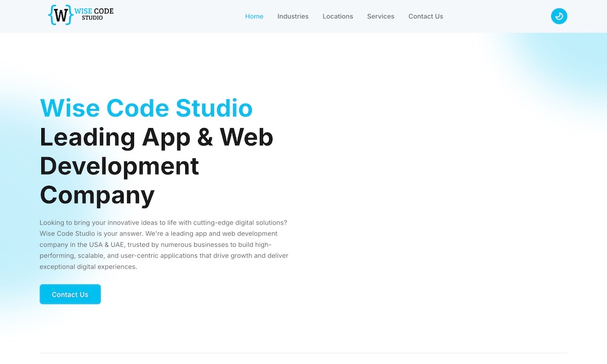Open the Home navigation item
This screenshot has width=607, height=364.
[x=254, y=16]
